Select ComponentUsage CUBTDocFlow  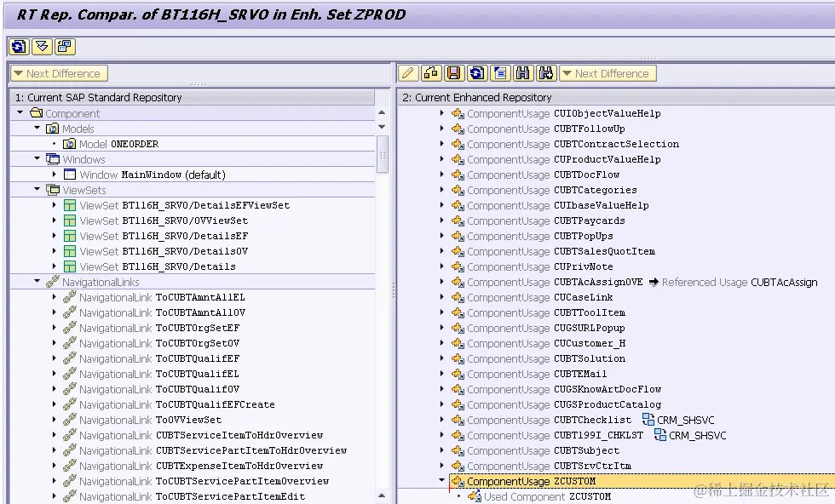tap(544, 175)
